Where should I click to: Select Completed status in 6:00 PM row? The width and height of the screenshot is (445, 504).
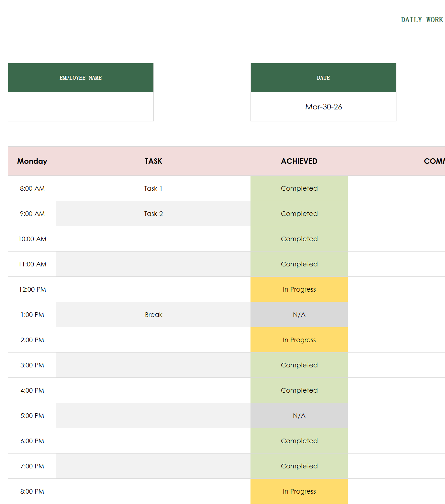point(299,441)
